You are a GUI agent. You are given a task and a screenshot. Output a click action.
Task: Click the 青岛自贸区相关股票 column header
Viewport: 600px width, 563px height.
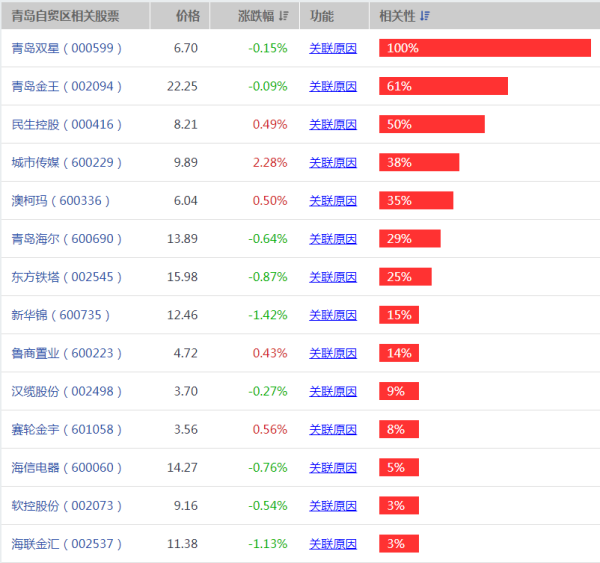pos(75,15)
